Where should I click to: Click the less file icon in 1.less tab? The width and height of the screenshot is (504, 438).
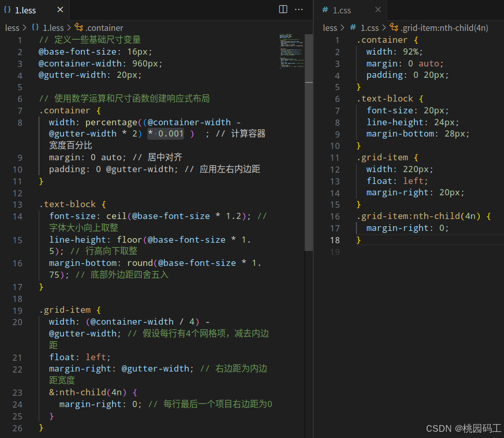click(x=7, y=9)
